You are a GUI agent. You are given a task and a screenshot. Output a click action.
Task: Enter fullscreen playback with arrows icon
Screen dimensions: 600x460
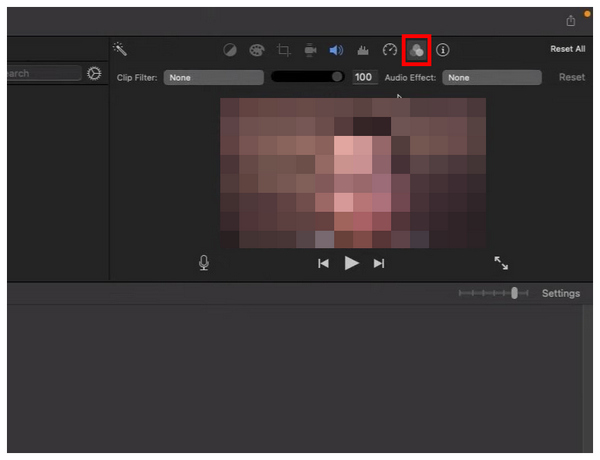point(501,263)
